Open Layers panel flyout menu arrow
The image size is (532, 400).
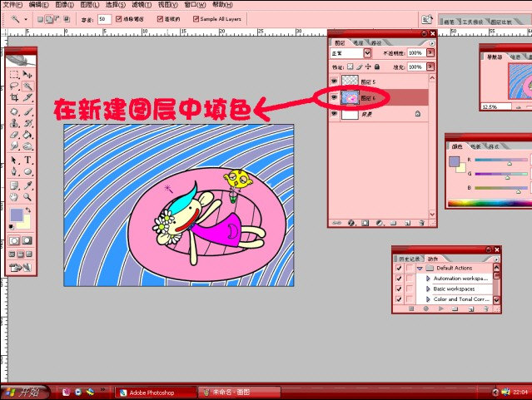[432, 43]
